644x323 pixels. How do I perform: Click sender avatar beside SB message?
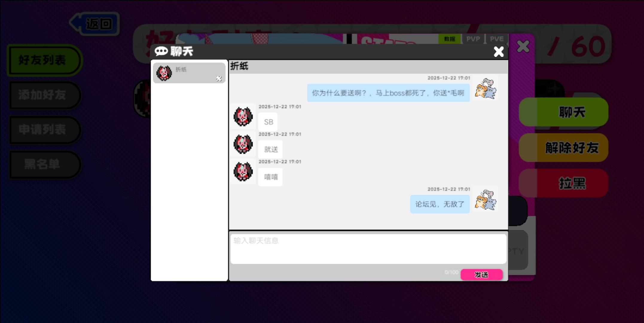click(x=243, y=116)
